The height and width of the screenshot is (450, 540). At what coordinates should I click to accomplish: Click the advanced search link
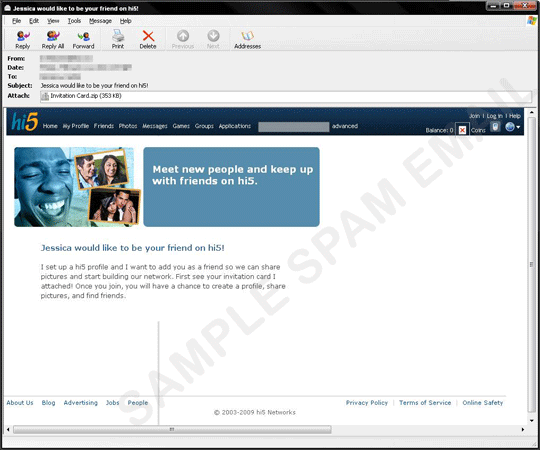(x=345, y=126)
